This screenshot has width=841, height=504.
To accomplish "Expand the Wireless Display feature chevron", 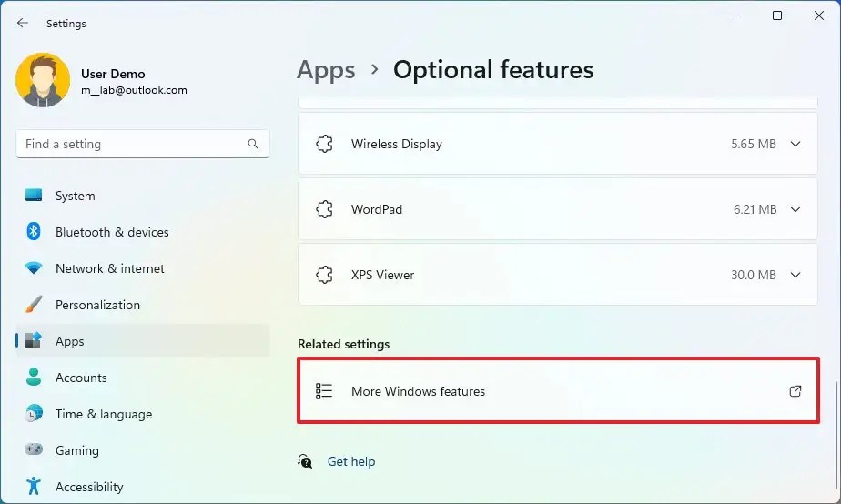I will pos(795,144).
